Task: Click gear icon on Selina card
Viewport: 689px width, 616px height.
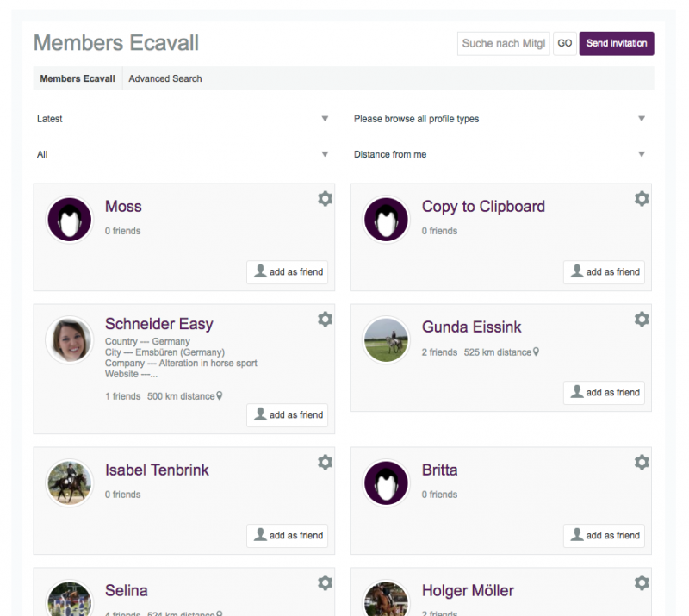Action: pyautogui.click(x=326, y=582)
